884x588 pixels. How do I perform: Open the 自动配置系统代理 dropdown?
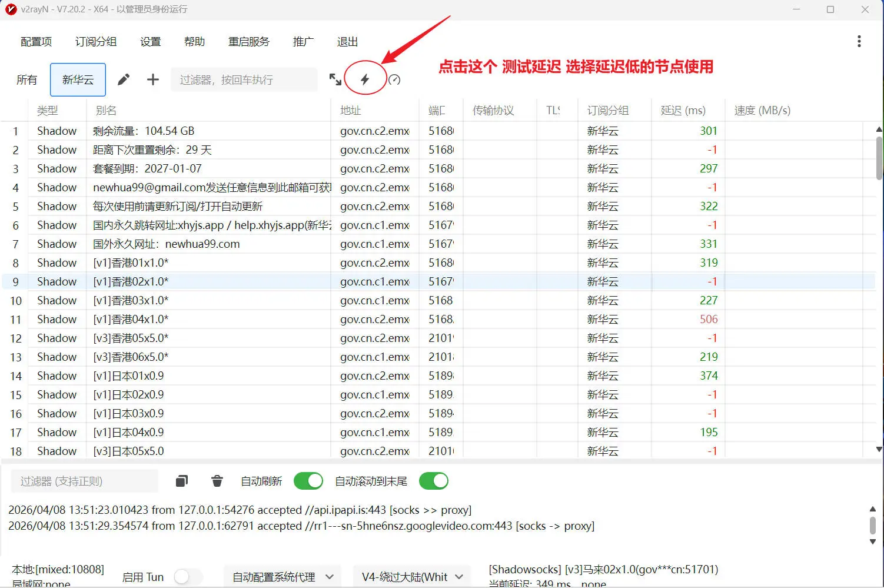(x=282, y=576)
